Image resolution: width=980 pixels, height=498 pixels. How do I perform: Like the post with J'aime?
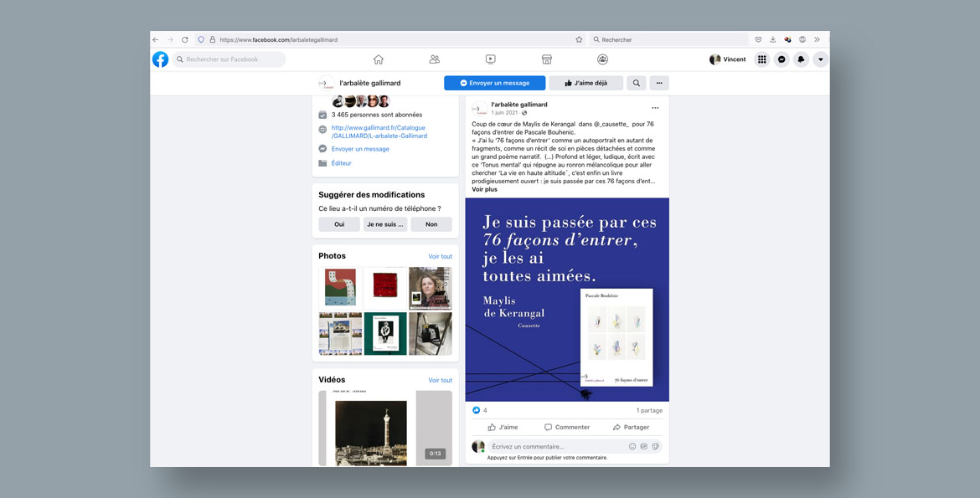coord(503,428)
